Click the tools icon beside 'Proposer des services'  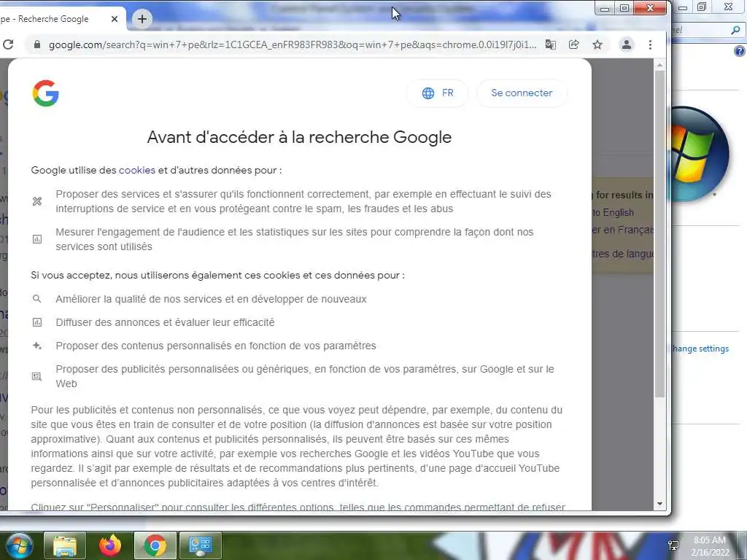(x=37, y=201)
